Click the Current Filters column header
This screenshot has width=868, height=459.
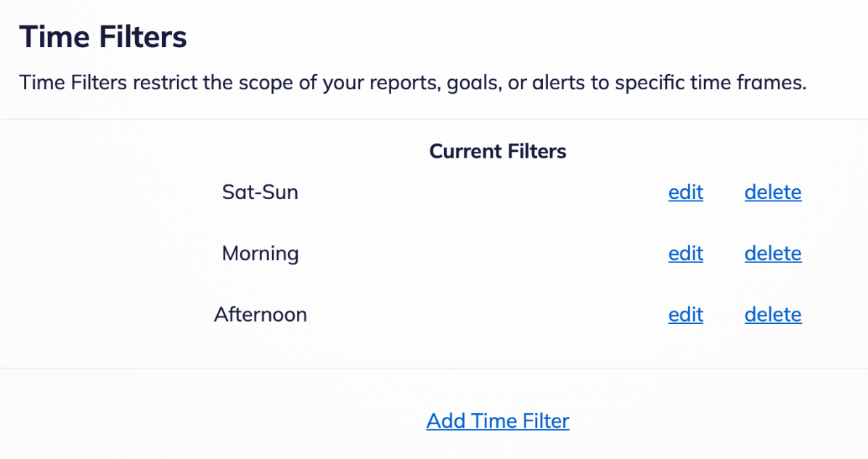[x=498, y=151]
